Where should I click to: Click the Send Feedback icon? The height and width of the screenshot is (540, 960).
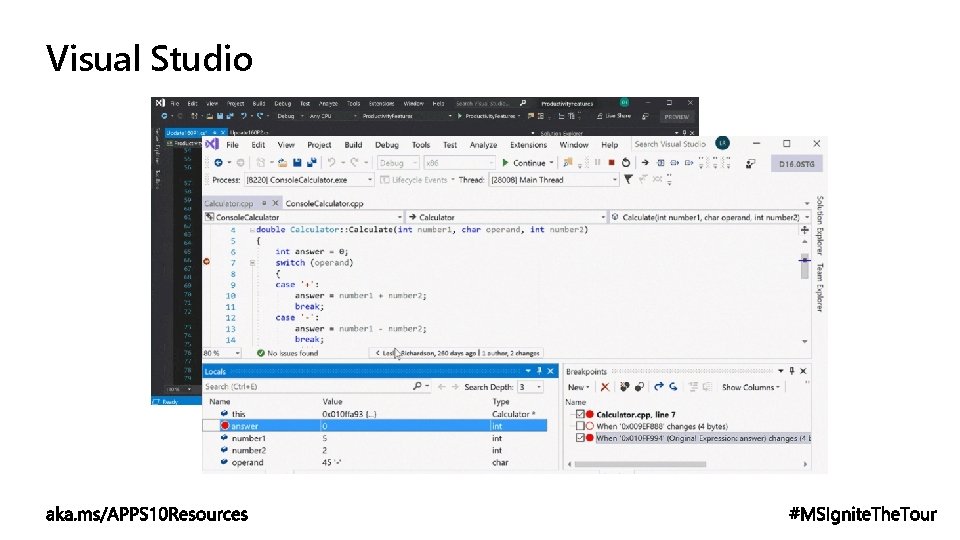coord(750,163)
